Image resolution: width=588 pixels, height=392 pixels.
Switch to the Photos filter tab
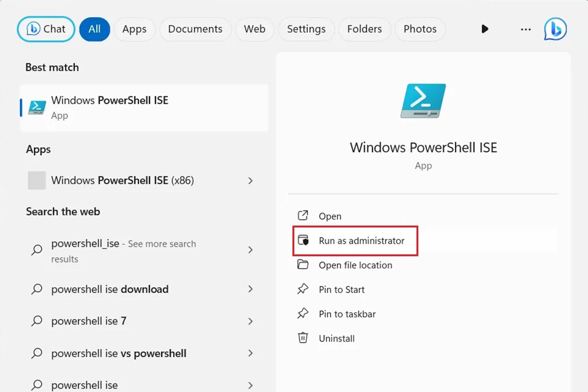(x=420, y=29)
